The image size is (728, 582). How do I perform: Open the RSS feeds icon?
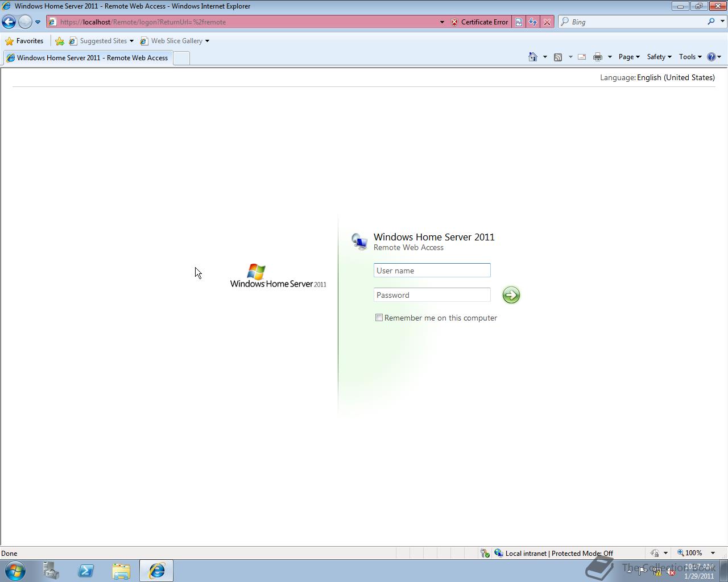559,57
